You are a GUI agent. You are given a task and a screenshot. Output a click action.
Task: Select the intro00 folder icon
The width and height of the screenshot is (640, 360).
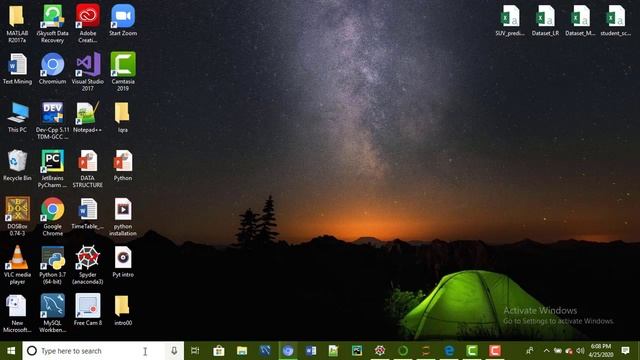(122, 306)
